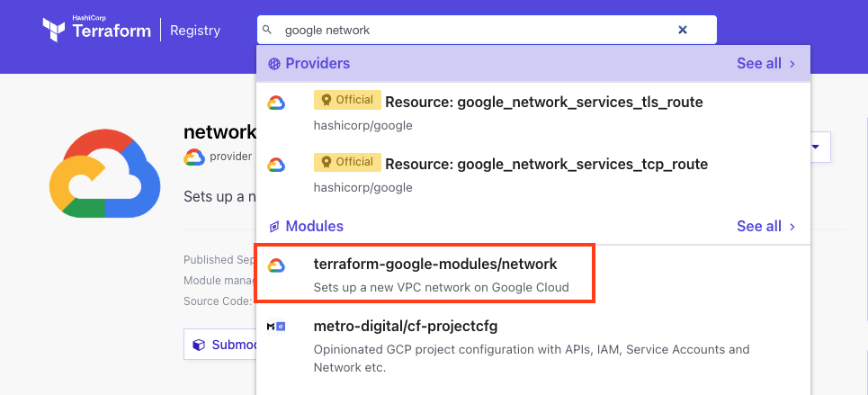This screenshot has height=395, width=868.
Task: Click Official badge on tcp_route result
Action: tap(347, 162)
